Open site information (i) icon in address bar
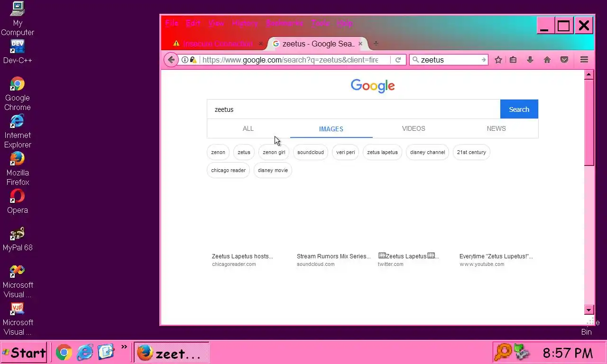The height and width of the screenshot is (364, 607). tap(185, 60)
